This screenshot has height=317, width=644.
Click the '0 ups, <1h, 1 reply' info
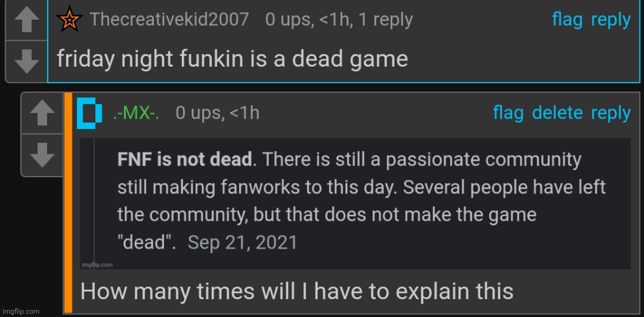tap(339, 20)
